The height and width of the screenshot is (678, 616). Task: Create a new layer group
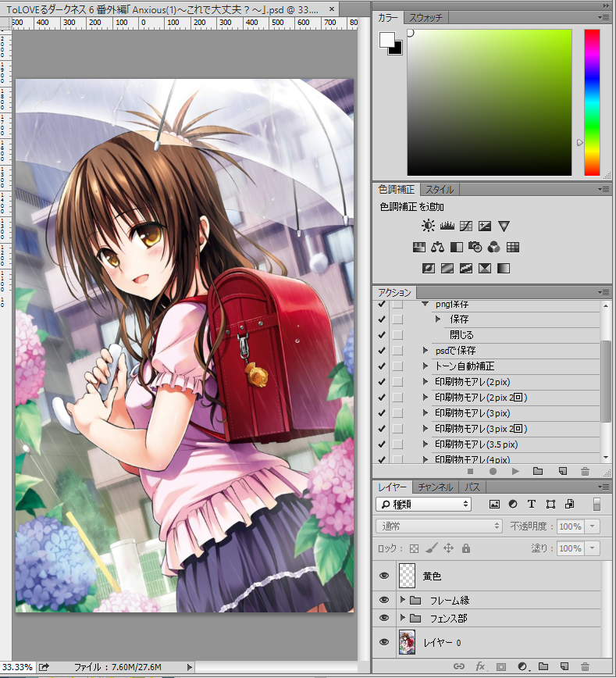pyautogui.click(x=543, y=666)
